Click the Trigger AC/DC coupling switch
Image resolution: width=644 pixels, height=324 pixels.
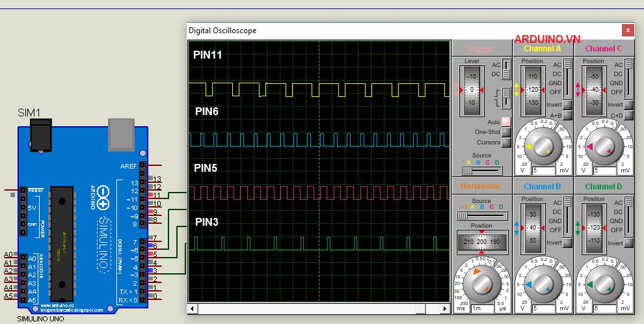pyautogui.click(x=505, y=69)
